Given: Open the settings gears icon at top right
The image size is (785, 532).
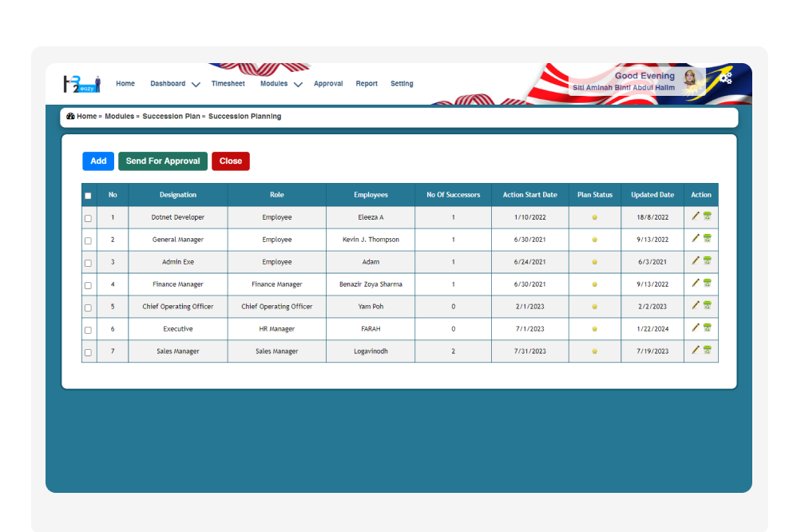Looking at the screenshot, I should coord(725,77).
